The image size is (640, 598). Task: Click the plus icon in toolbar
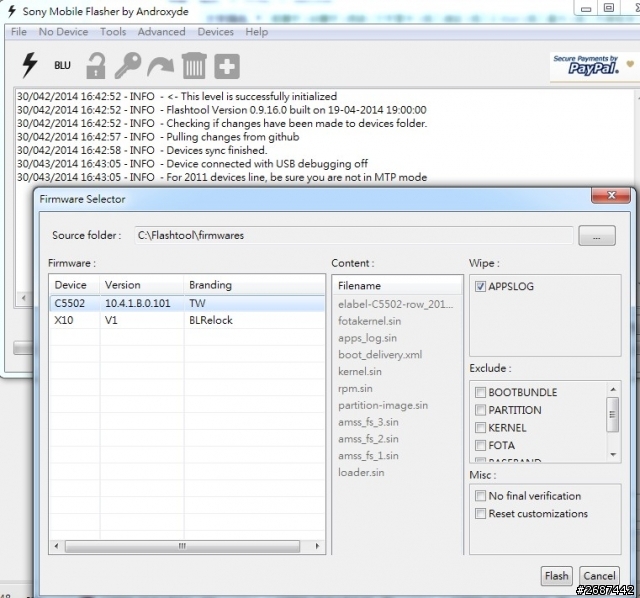pyautogui.click(x=227, y=66)
